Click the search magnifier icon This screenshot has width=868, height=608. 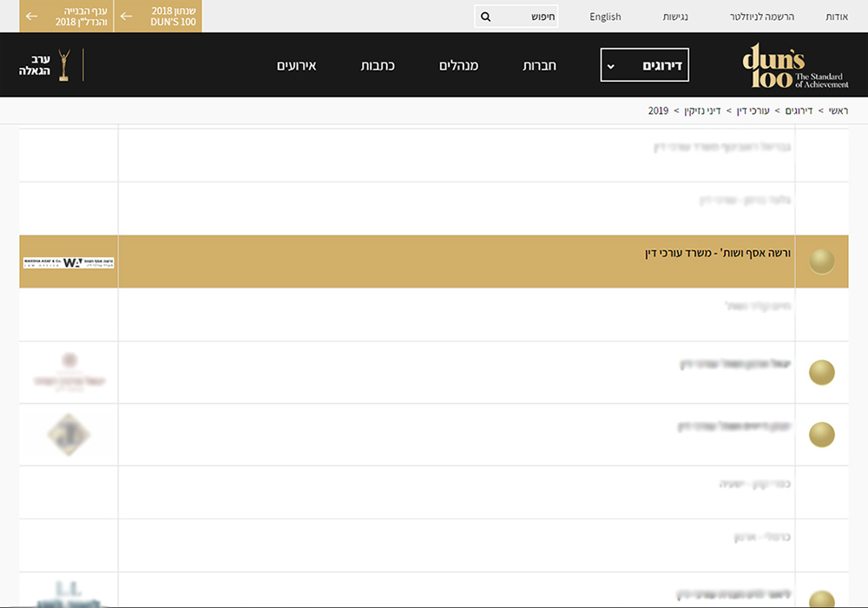click(485, 17)
